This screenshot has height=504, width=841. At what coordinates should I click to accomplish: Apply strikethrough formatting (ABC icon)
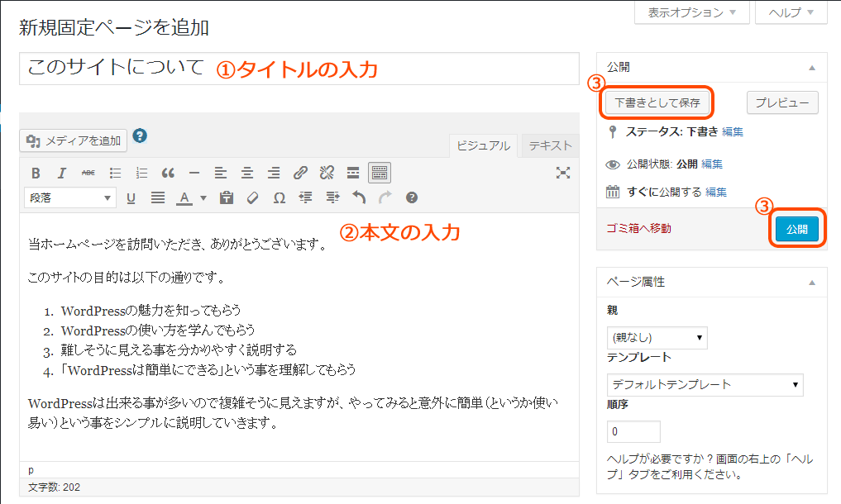88,174
